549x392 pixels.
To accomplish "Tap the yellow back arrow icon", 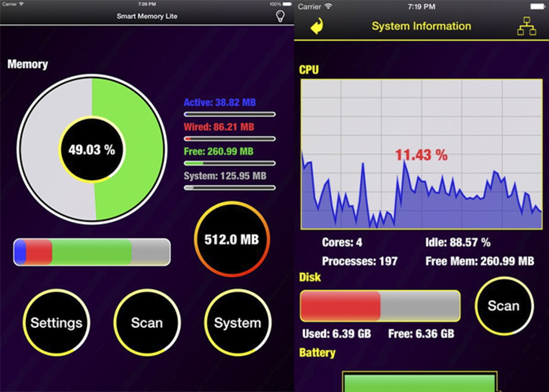I will 316,26.
